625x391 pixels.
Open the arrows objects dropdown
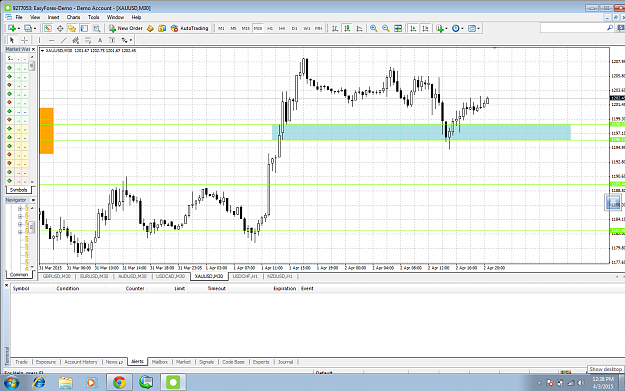tap(127, 40)
